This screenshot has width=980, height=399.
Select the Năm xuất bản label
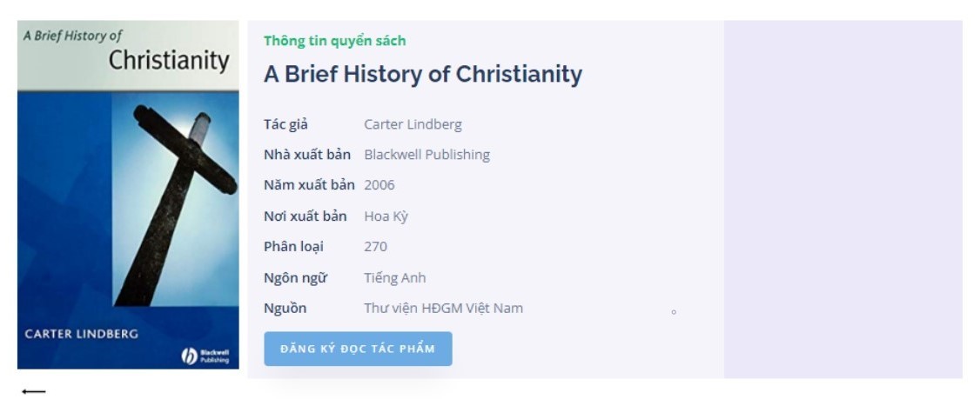[x=309, y=185]
